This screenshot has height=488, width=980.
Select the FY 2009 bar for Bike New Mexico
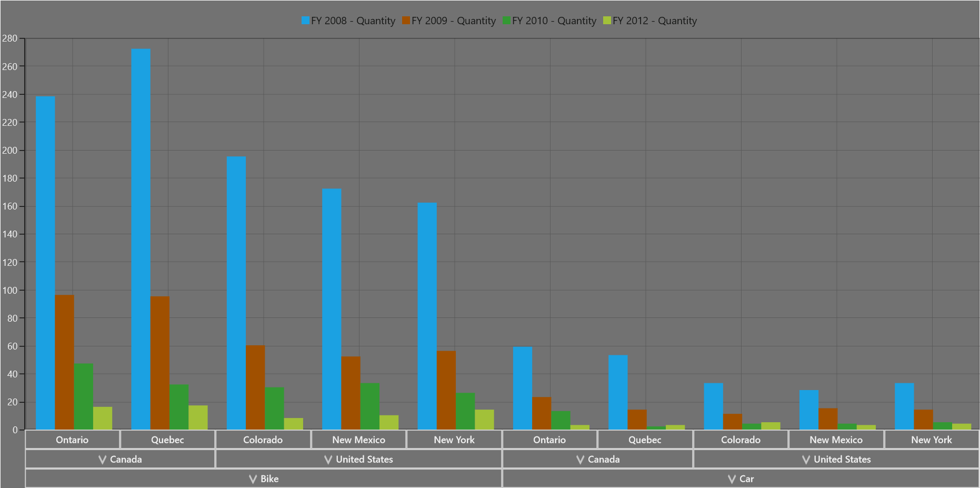(351, 393)
